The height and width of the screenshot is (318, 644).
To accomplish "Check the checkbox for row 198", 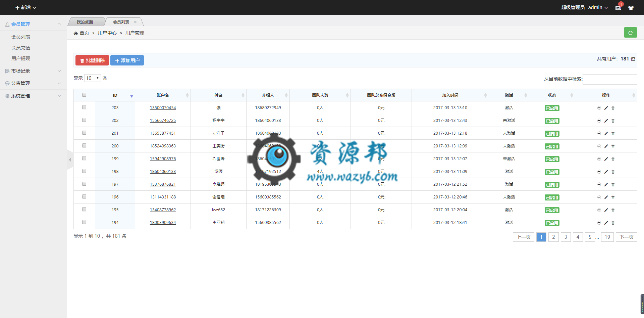I will pos(84,171).
